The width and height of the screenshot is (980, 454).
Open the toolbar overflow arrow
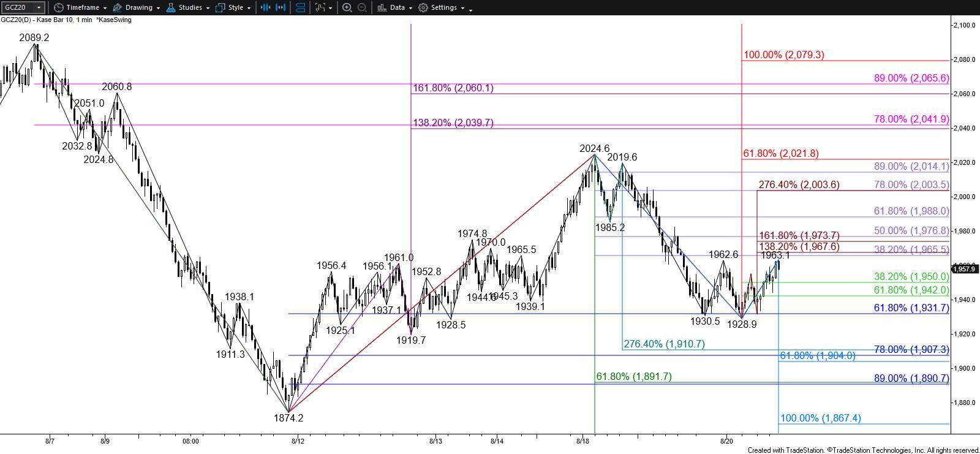[x=470, y=9]
